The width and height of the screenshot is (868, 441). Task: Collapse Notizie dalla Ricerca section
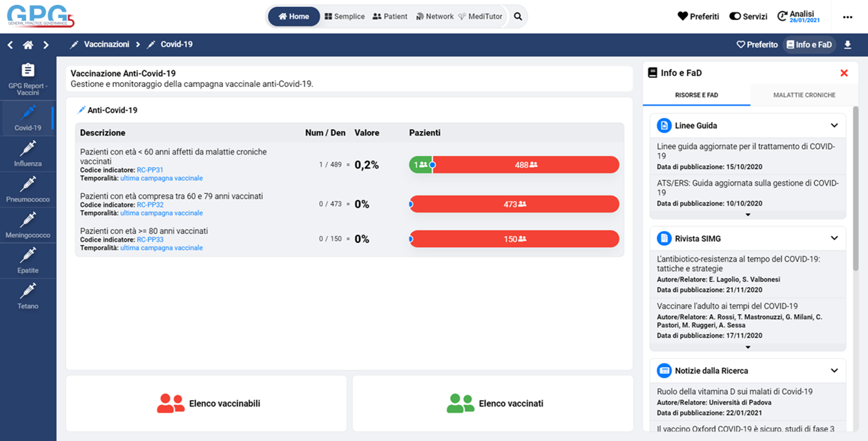click(834, 371)
